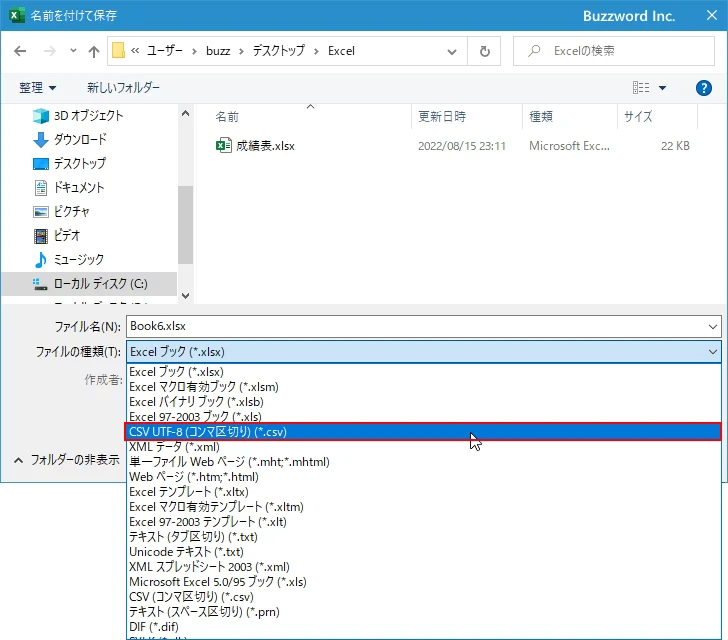Image resolution: width=728 pixels, height=640 pixels.
Task: Choose Web ページ (*.htm;*.html) option
Action: [423, 477]
